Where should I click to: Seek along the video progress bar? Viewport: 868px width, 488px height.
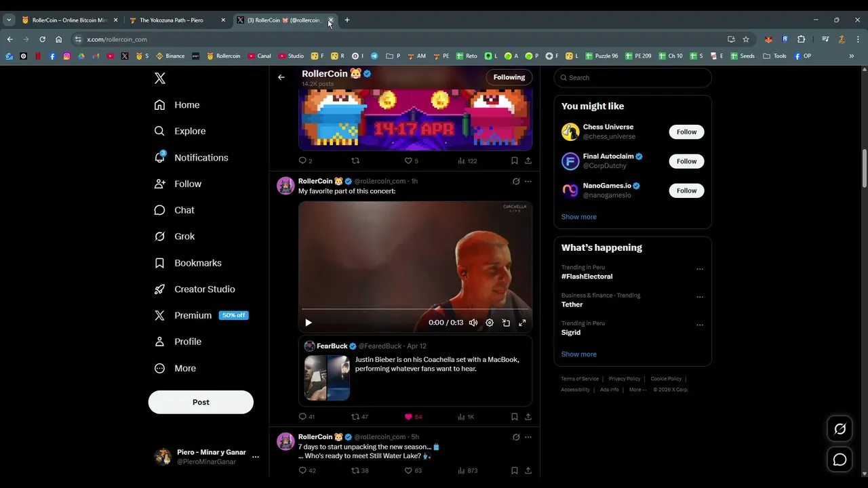(x=415, y=309)
